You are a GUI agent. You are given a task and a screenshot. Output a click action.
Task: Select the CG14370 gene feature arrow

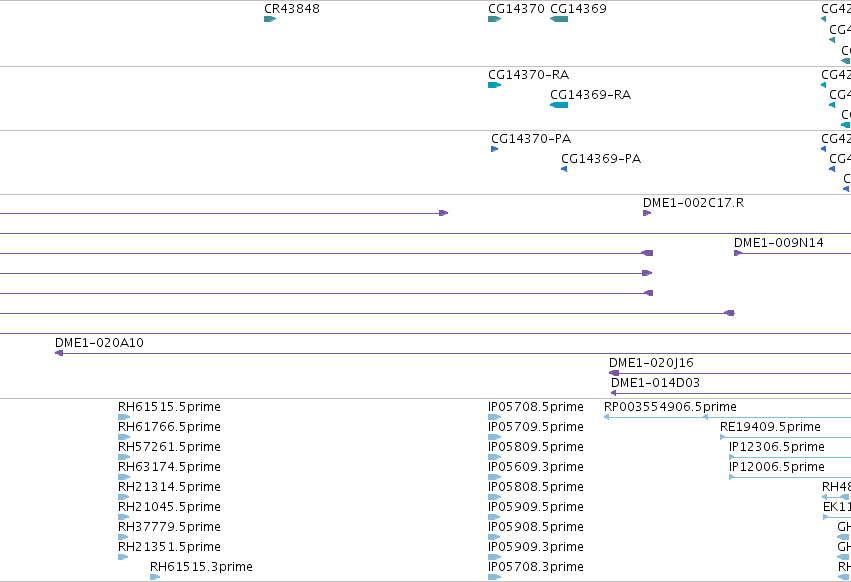[x=494, y=19]
